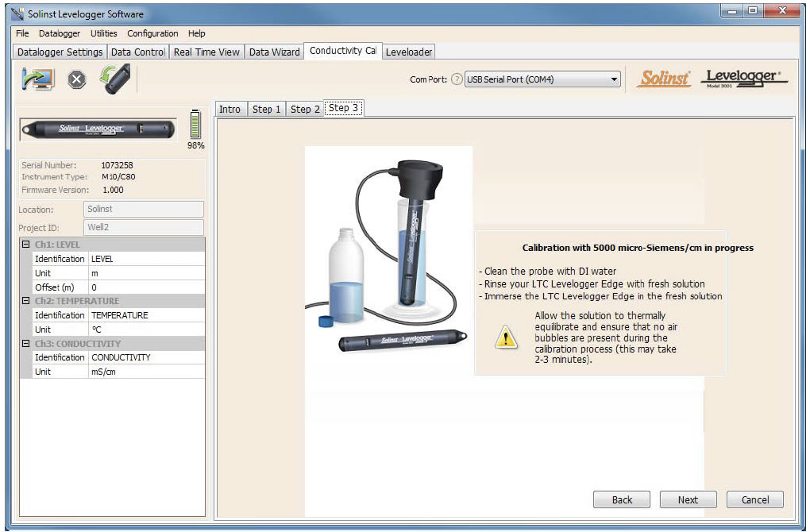Open the Datalogger menu

point(60,33)
